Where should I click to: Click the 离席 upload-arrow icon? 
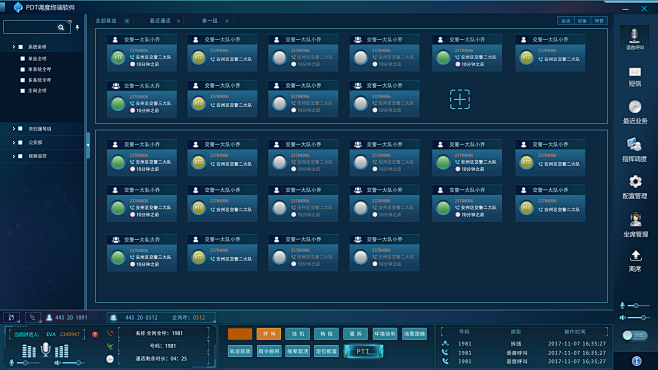tap(635, 255)
